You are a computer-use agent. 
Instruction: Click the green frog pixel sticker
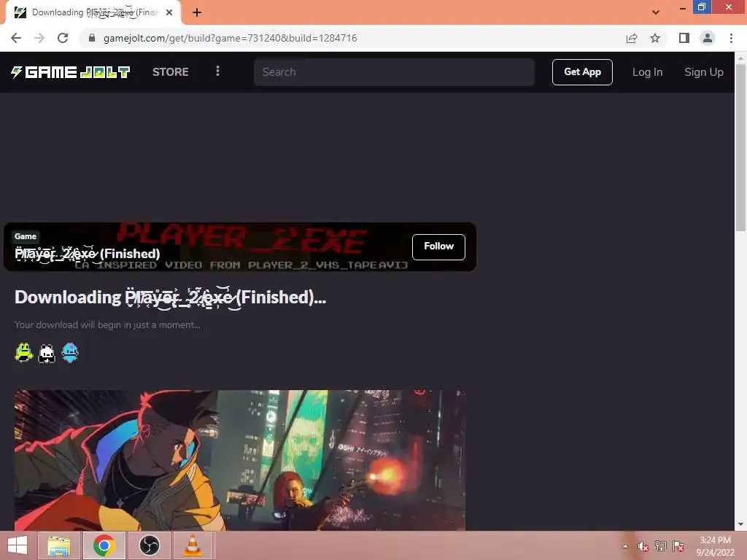(23, 353)
